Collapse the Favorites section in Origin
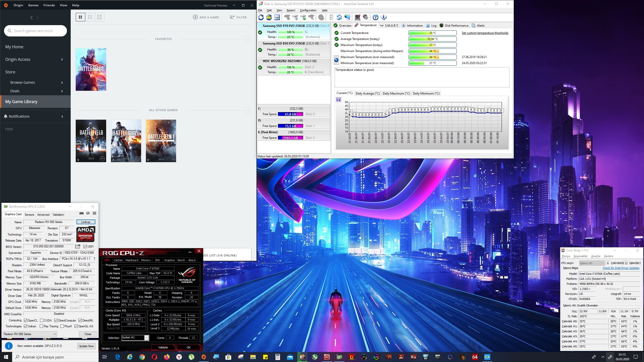644x362 pixels. pyautogui.click(x=248, y=39)
